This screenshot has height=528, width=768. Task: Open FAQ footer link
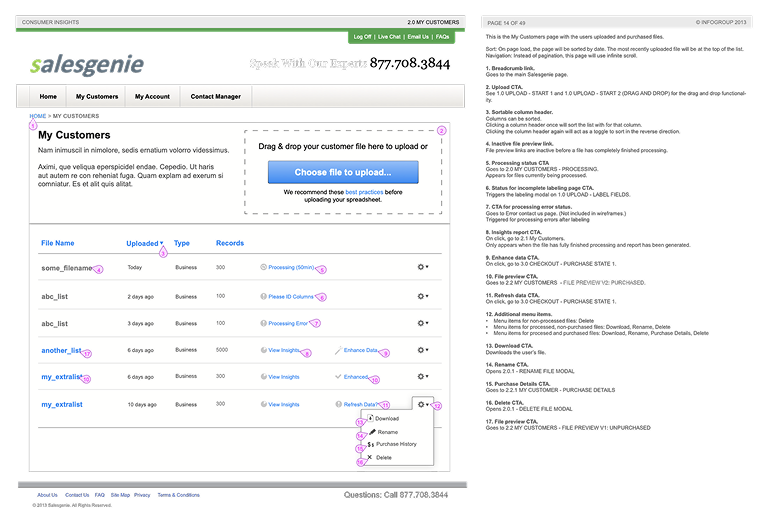click(99, 495)
